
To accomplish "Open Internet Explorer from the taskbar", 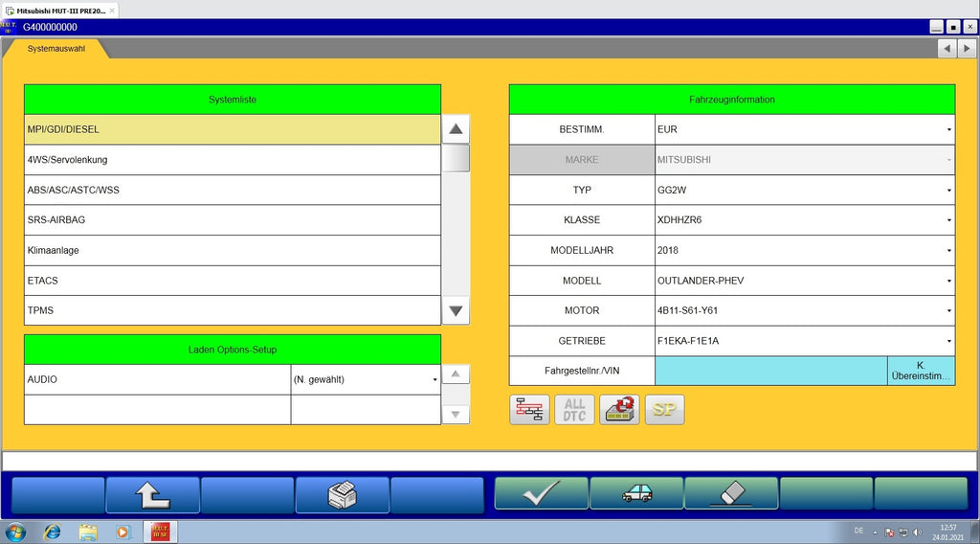I will pyautogui.click(x=52, y=532).
